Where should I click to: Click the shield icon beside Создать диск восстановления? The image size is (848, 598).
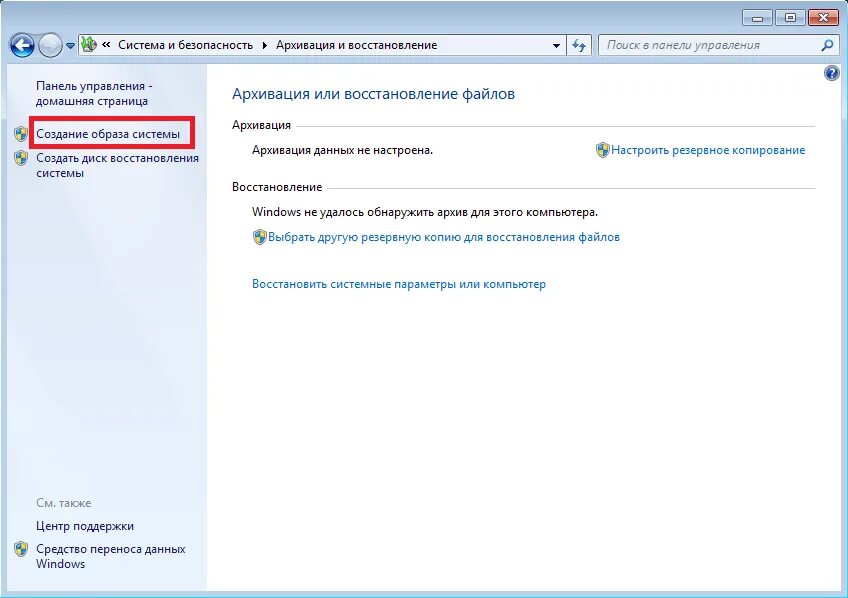[21, 158]
